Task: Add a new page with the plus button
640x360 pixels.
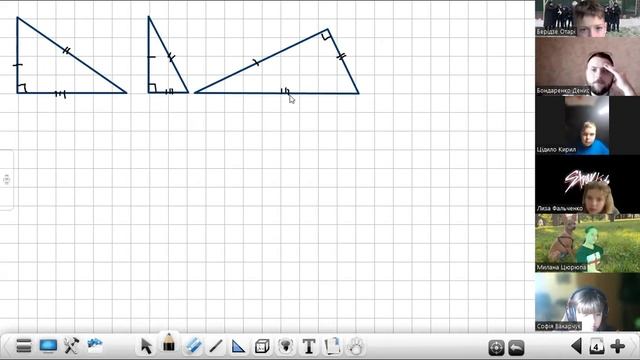Action: point(618,346)
